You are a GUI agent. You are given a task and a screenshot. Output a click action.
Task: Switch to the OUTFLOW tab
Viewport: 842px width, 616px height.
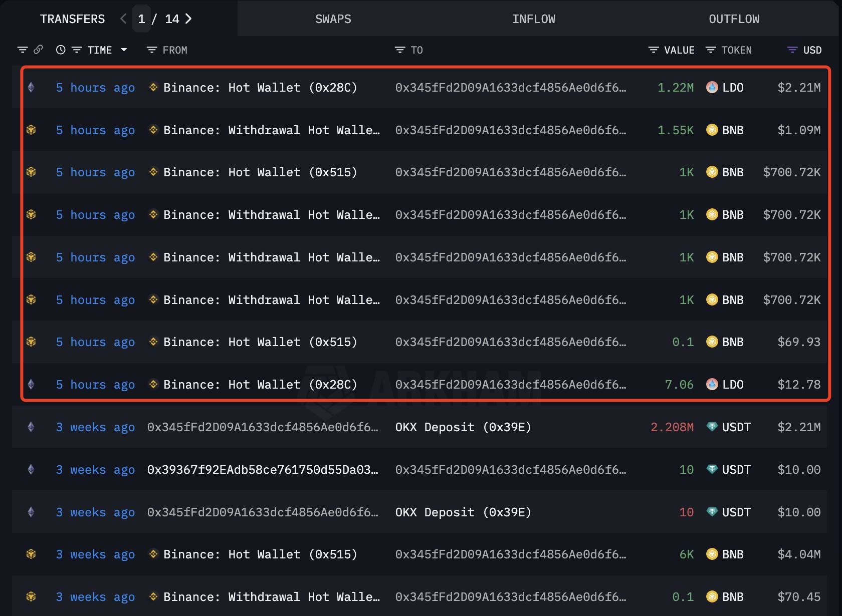tap(734, 19)
